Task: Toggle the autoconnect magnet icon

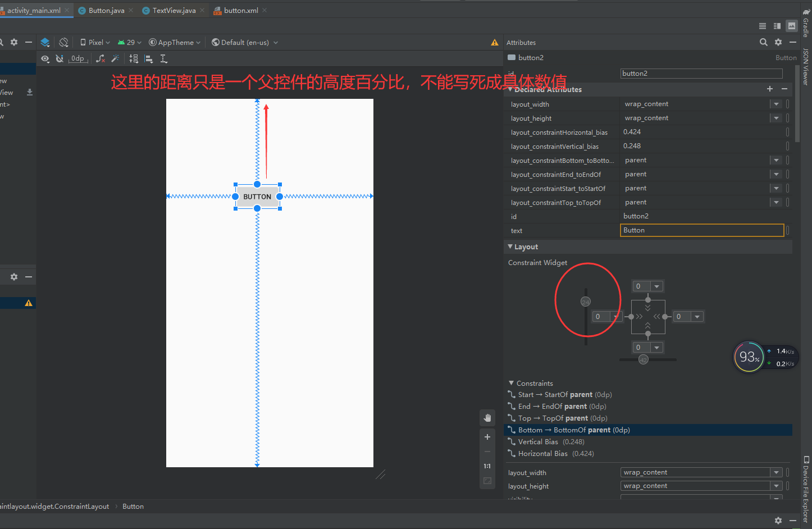Action: tap(60, 58)
